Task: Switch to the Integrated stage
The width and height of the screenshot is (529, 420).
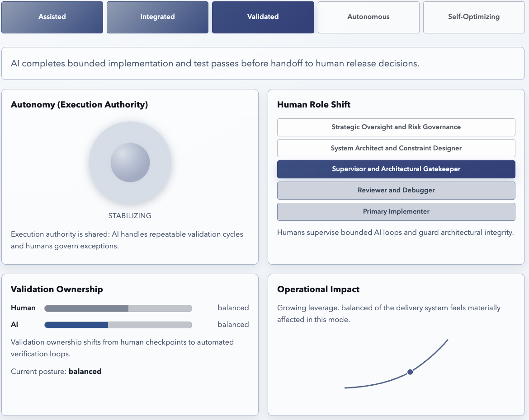Action: click(157, 17)
